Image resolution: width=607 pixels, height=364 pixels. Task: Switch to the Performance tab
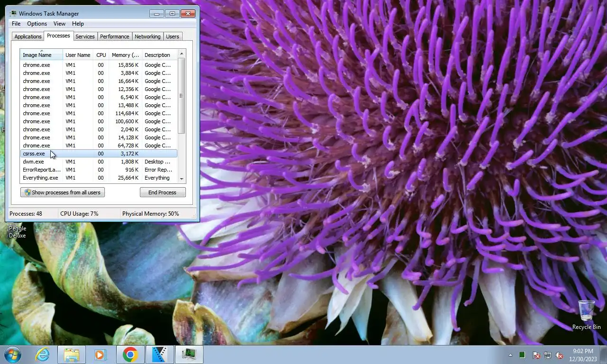click(114, 36)
